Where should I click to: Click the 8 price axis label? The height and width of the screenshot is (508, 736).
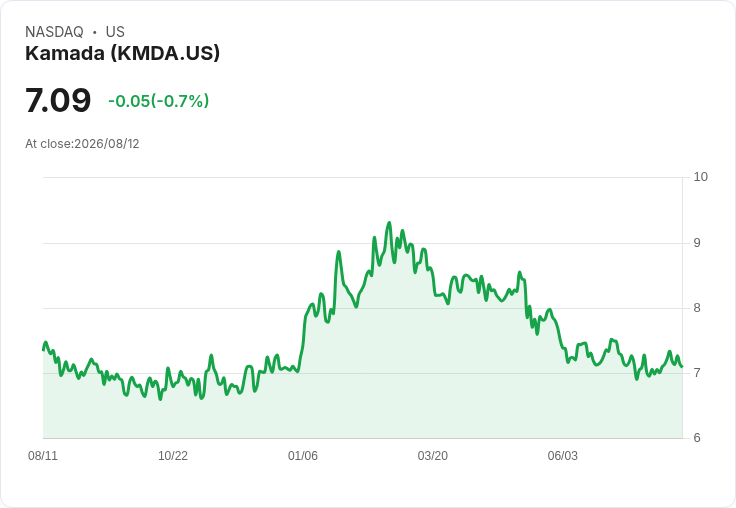point(697,308)
